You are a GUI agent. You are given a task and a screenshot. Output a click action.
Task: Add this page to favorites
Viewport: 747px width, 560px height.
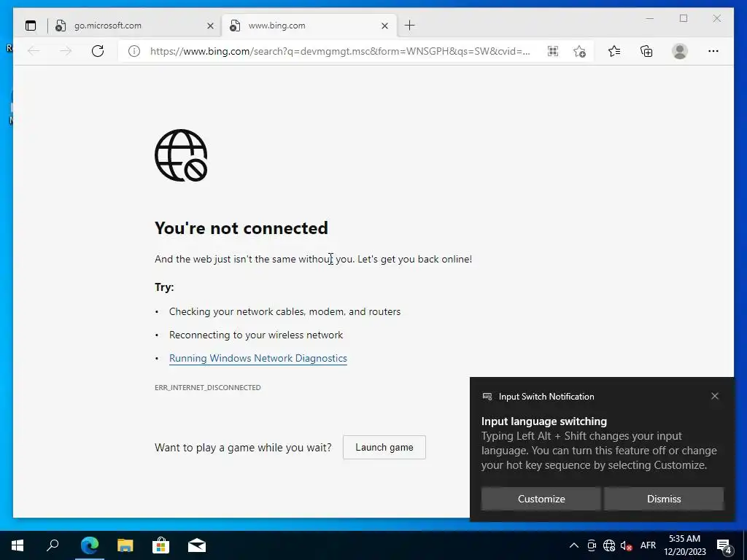(x=579, y=51)
